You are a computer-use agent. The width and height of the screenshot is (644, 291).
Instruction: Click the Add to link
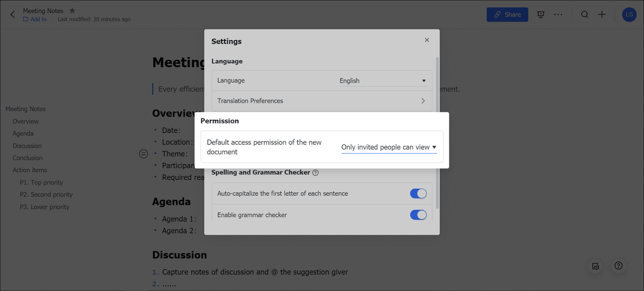click(38, 20)
